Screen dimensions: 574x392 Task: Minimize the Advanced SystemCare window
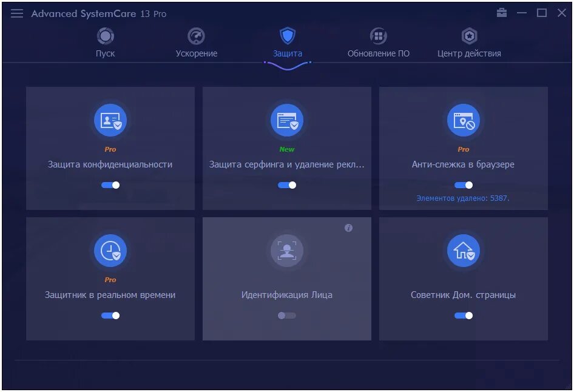coord(522,13)
